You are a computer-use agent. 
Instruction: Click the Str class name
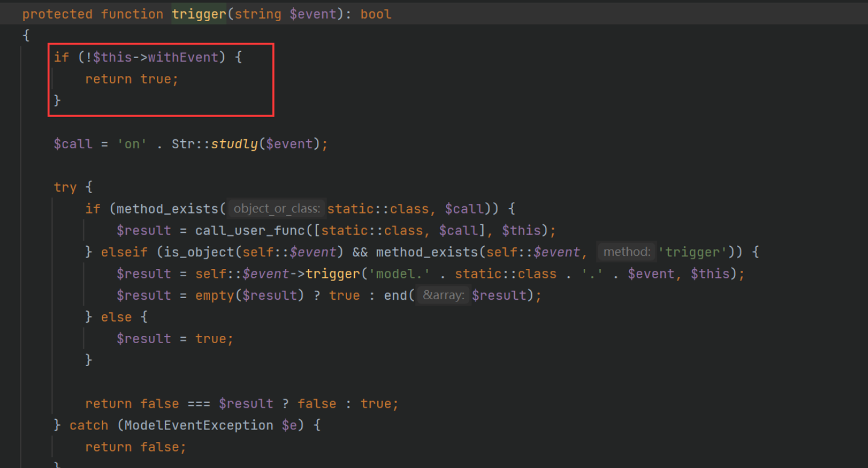tap(183, 144)
